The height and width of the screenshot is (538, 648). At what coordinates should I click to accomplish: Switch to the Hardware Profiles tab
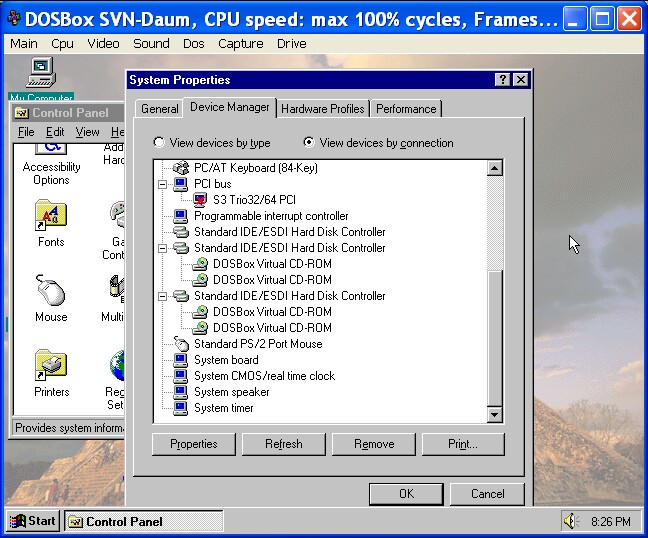322,109
